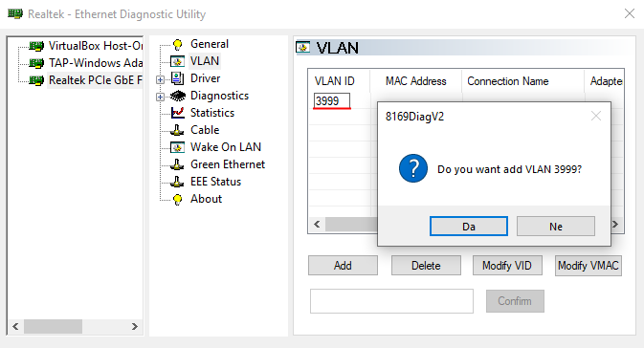The width and height of the screenshot is (644, 348).
Task: Close the 8169DiagV2 dialog
Action: pyautogui.click(x=596, y=116)
